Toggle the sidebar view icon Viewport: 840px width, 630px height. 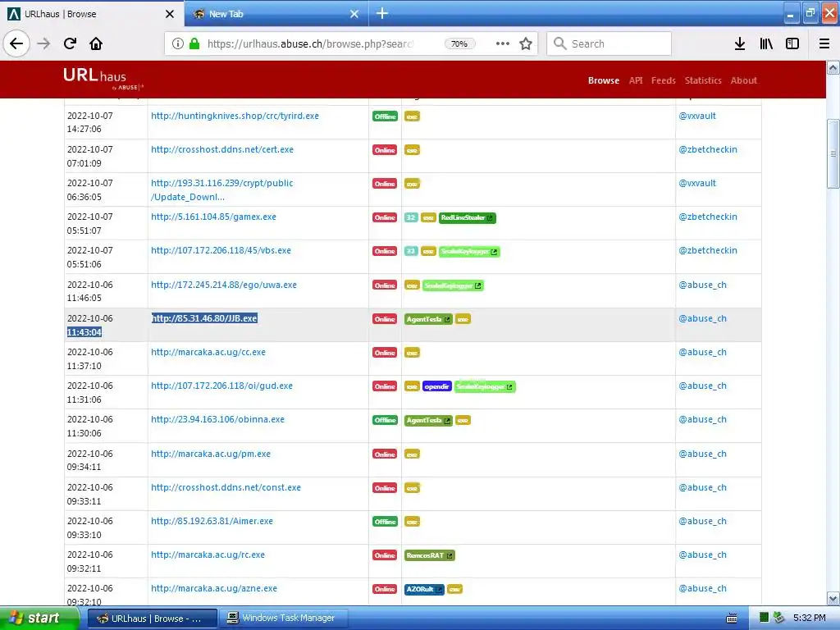pyautogui.click(x=792, y=43)
